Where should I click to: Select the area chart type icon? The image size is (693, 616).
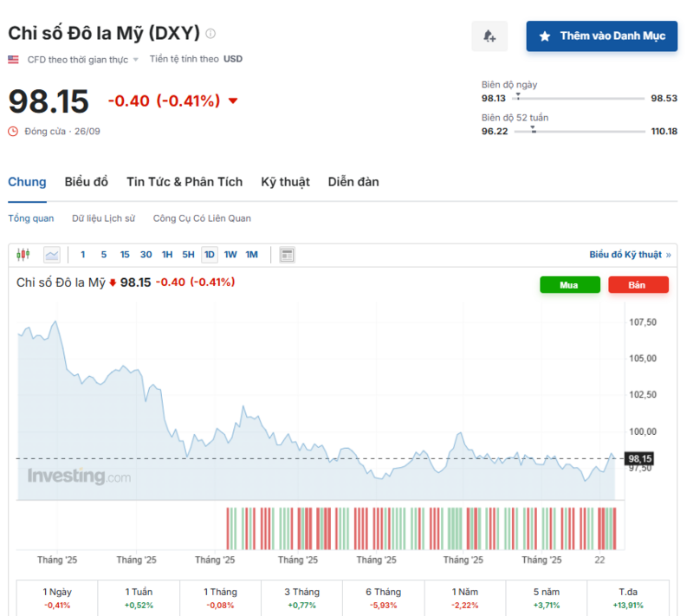[x=52, y=255]
